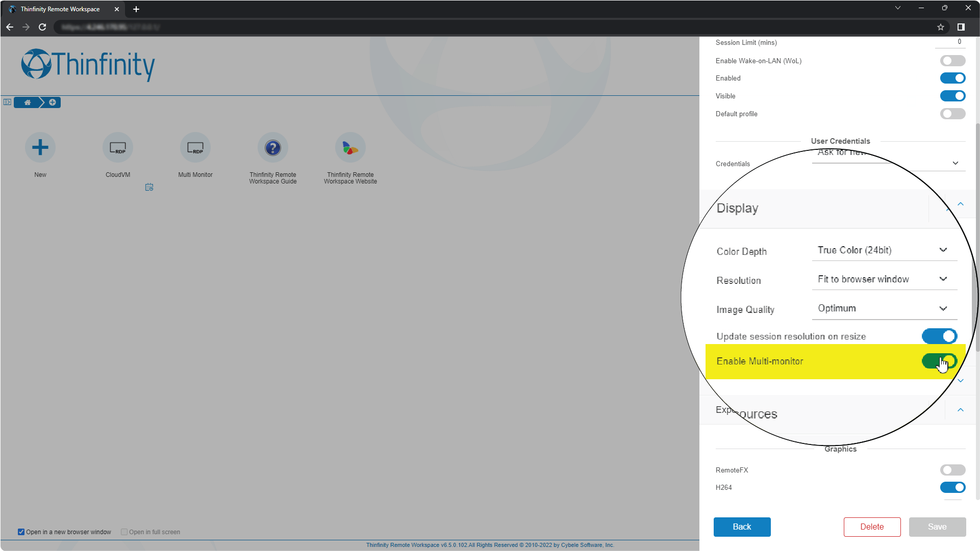The height and width of the screenshot is (551, 980).
Task: Open the CloudVM RDP connection
Action: (118, 147)
